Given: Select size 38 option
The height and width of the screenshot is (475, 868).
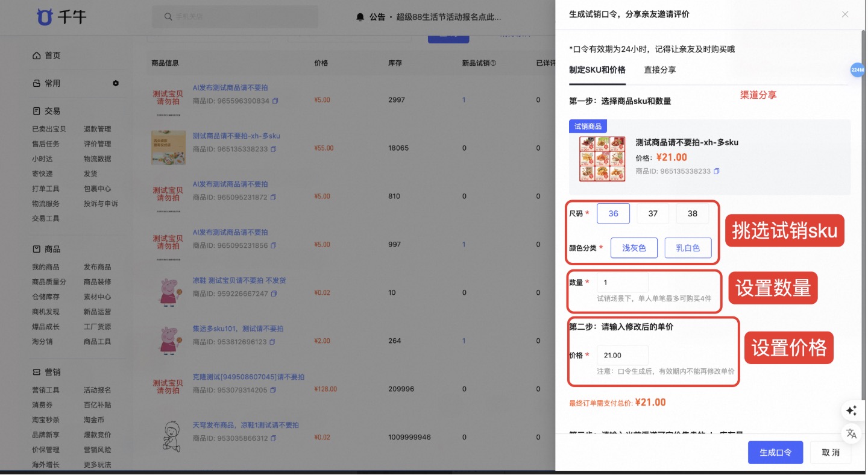Looking at the screenshot, I should coord(692,213).
